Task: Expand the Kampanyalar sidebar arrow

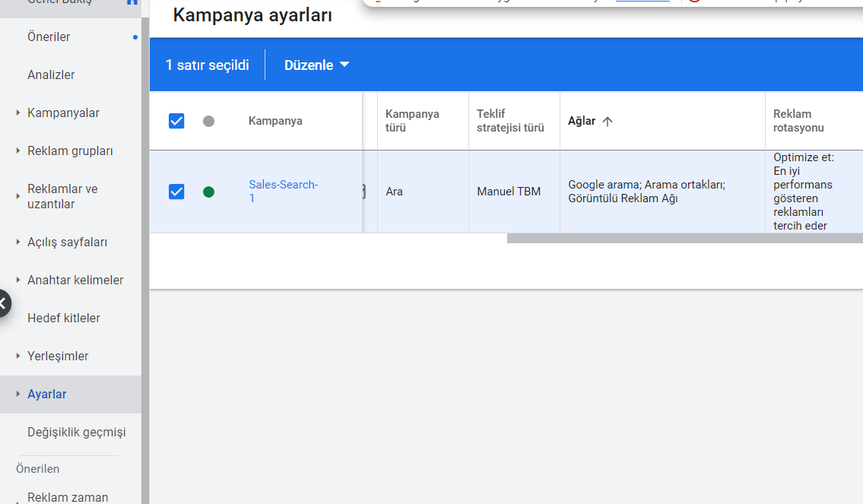Action: tap(18, 113)
